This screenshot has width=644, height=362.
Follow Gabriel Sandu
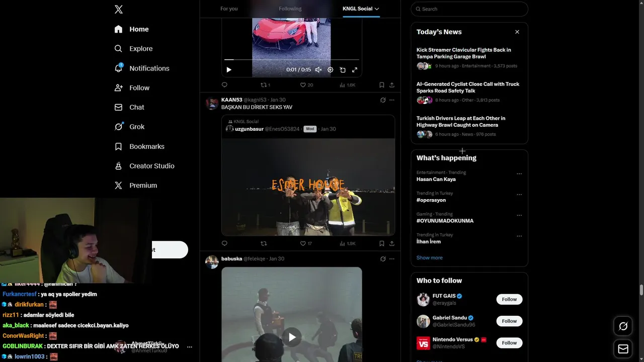[x=509, y=321]
